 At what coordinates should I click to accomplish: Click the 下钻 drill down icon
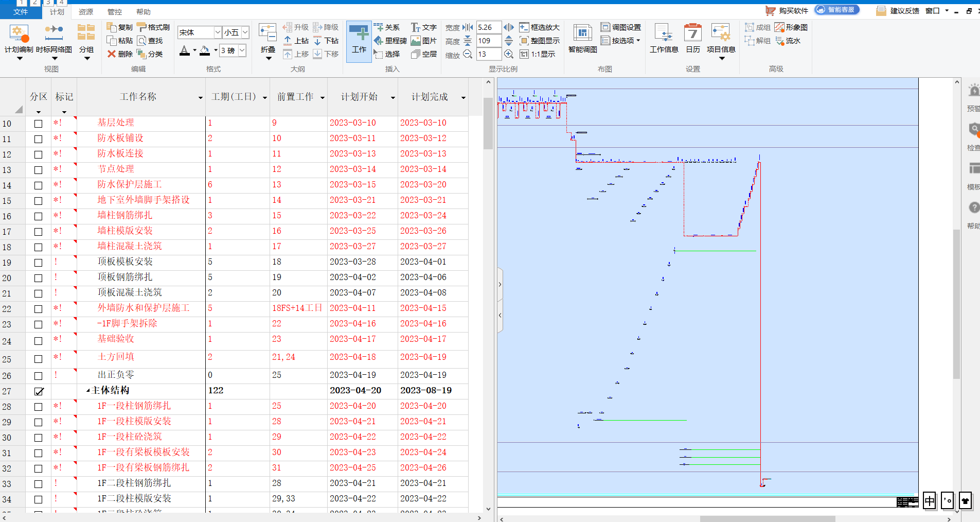[317, 40]
